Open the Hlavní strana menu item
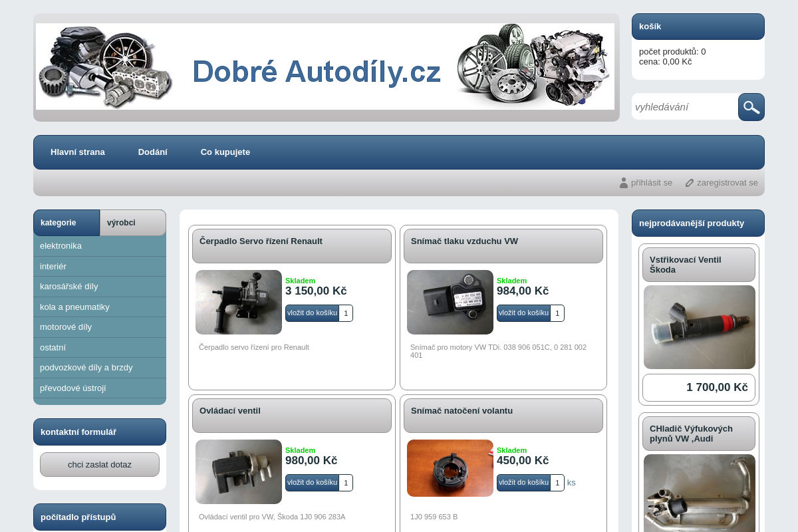Viewport: 798px width, 532px height. (x=77, y=152)
